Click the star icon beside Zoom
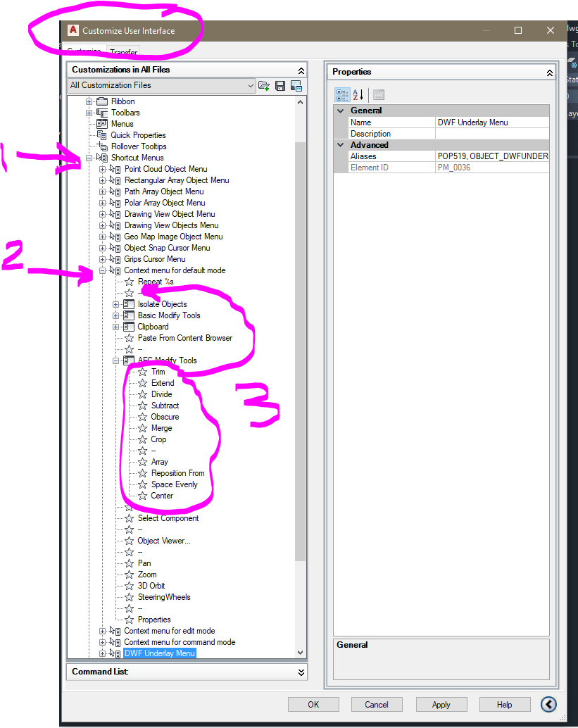The width and height of the screenshot is (578, 728). click(129, 575)
